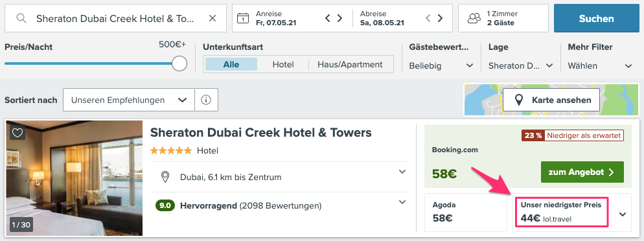Image resolution: width=644 pixels, height=241 pixels.
Task: Open Sortiert nach Unseren Empfehlungen dropdown
Action: [x=128, y=100]
